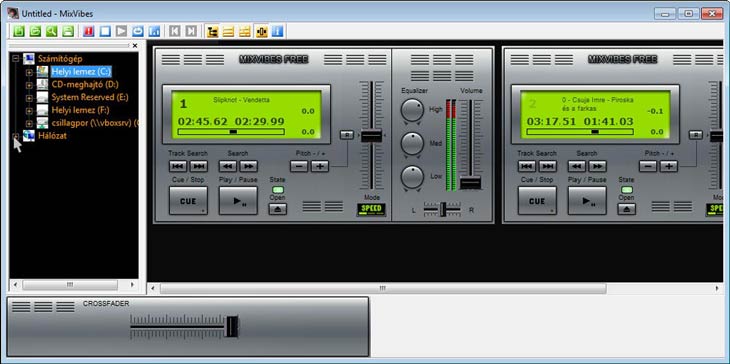Click the Open eject button on deck 2
Viewport: 730px width, 364px height.
627,209
